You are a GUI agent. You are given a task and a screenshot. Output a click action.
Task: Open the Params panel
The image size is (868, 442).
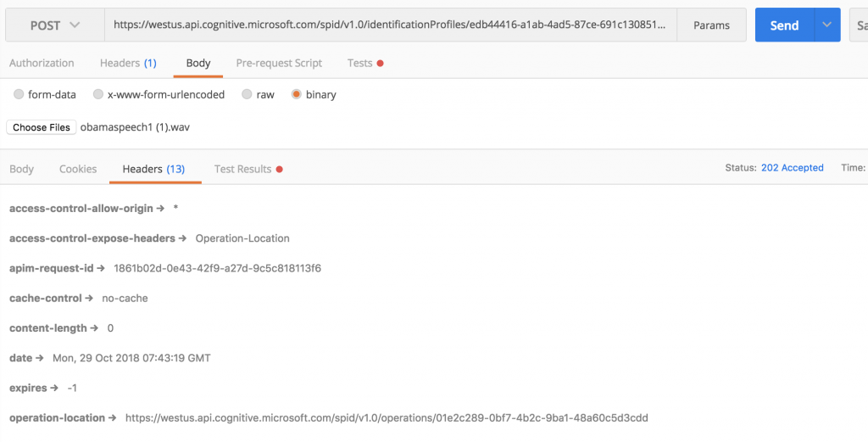pyautogui.click(x=711, y=25)
